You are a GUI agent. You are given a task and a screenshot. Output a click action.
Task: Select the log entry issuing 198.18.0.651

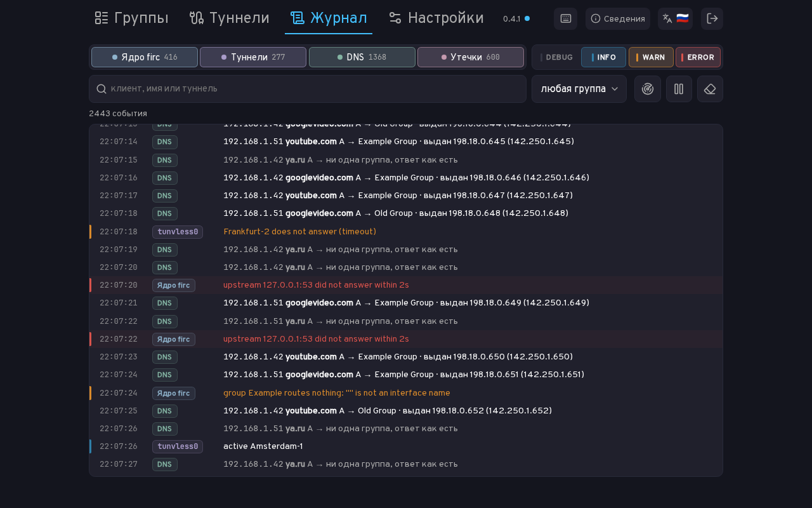(406, 375)
